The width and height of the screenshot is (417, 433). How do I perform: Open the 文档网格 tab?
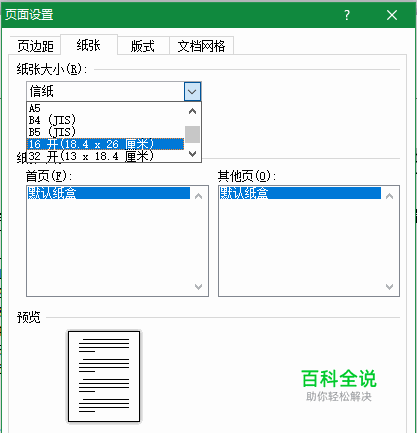point(201,46)
